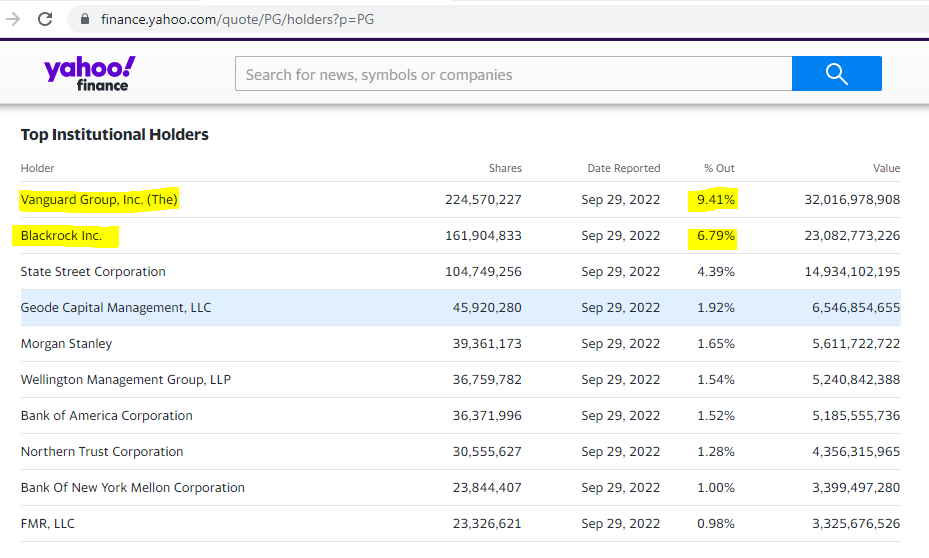Select Blackrock Inc. holder name

[x=61, y=236]
